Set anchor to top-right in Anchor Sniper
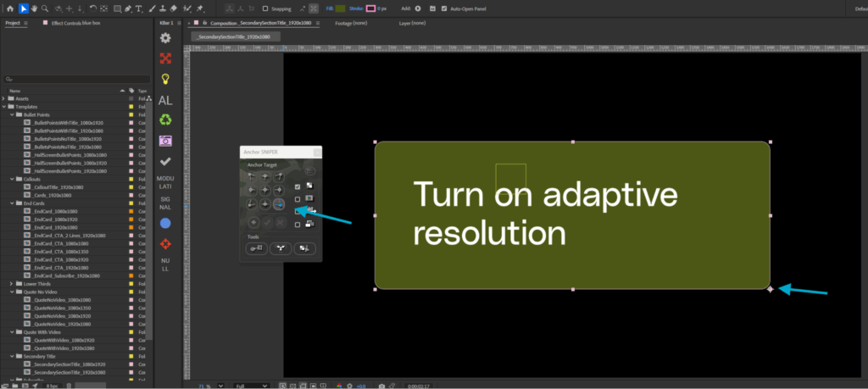868x389 pixels. pos(278,176)
